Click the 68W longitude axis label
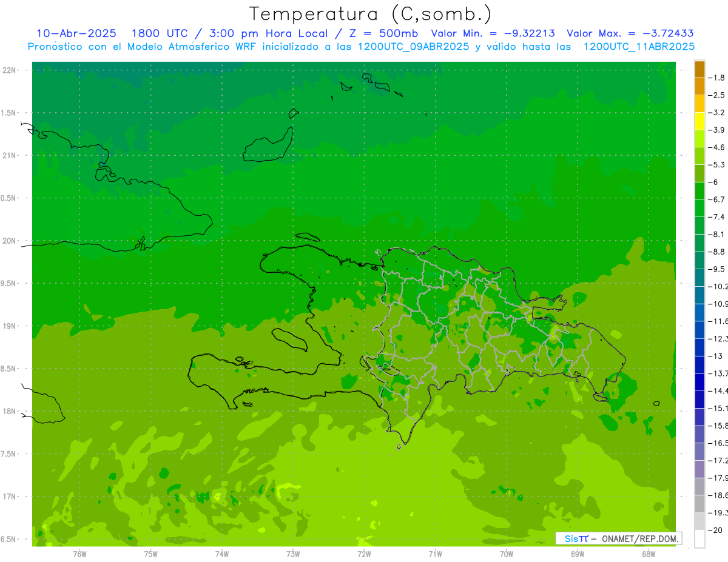The width and height of the screenshot is (728, 562). point(649,554)
